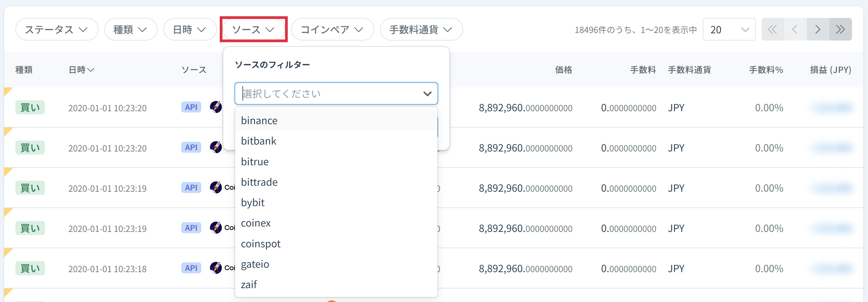This screenshot has width=868, height=302.
Task: Click the ソース column header
Action: 194,70
